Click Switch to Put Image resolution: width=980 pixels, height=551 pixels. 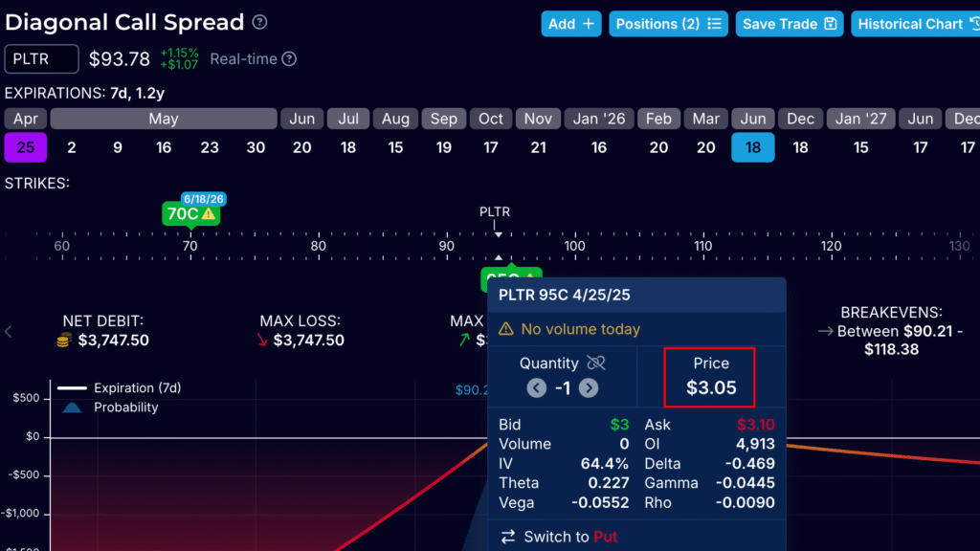[x=559, y=537]
